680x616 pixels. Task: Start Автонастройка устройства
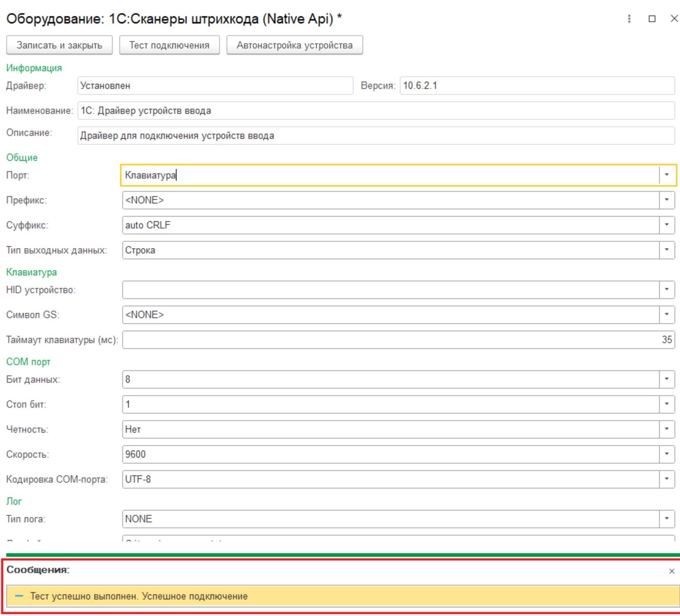point(294,45)
